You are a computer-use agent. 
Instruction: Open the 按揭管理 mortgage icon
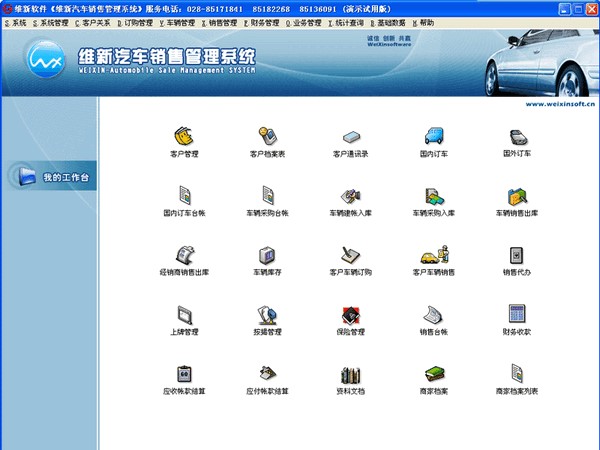[267, 314]
